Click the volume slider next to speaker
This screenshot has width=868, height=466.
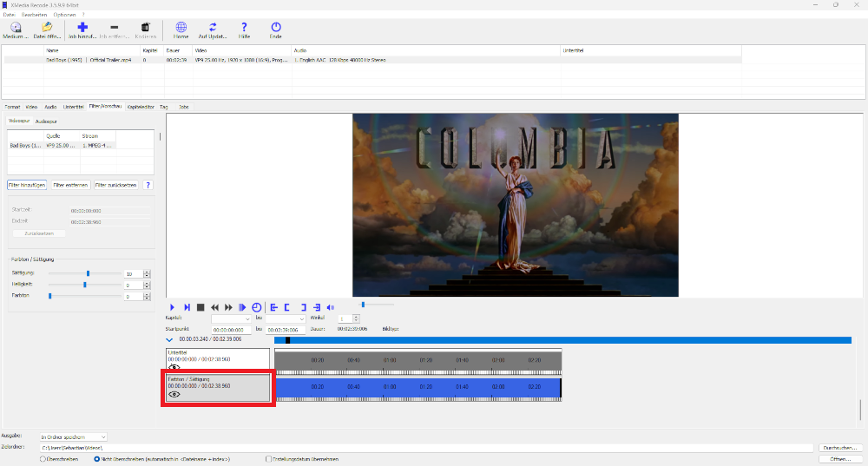[378, 305]
